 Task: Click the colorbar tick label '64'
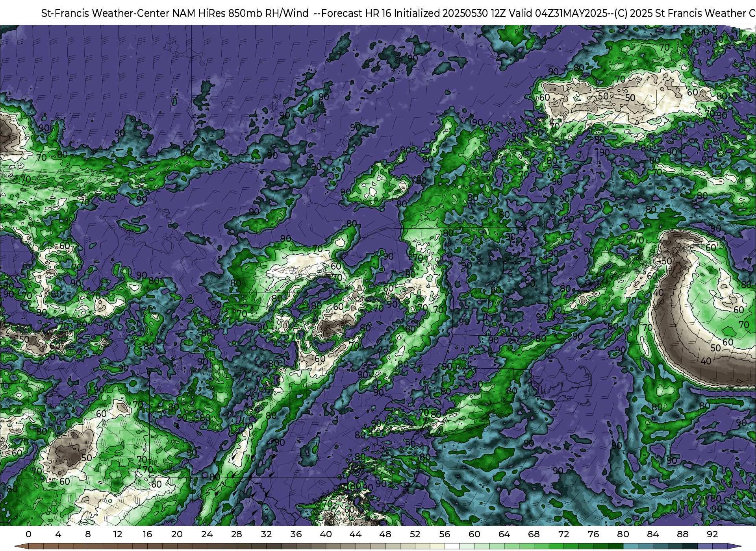pyautogui.click(x=504, y=534)
